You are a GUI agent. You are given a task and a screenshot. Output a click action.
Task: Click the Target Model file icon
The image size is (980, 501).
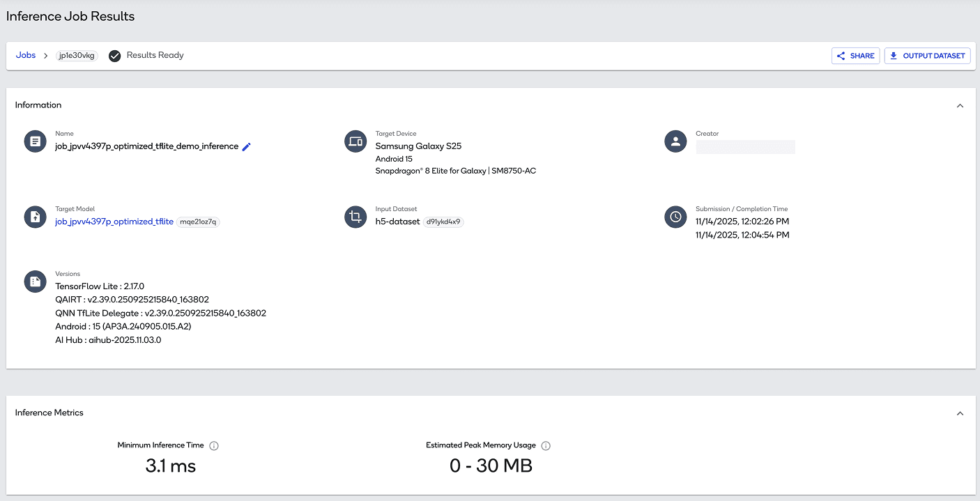(x=35, y=217)
